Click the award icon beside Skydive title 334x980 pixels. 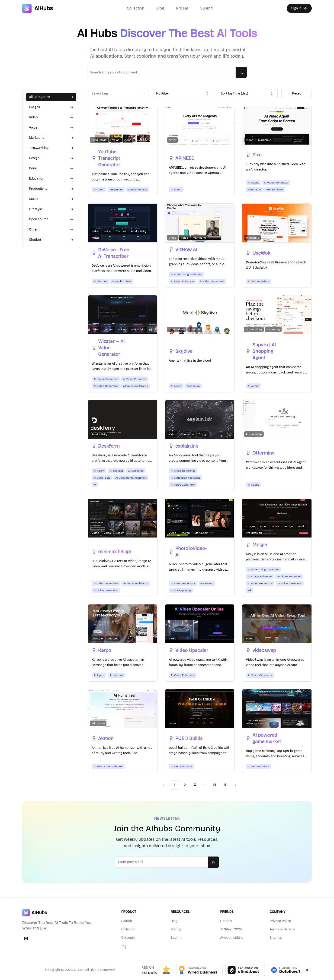171,351
